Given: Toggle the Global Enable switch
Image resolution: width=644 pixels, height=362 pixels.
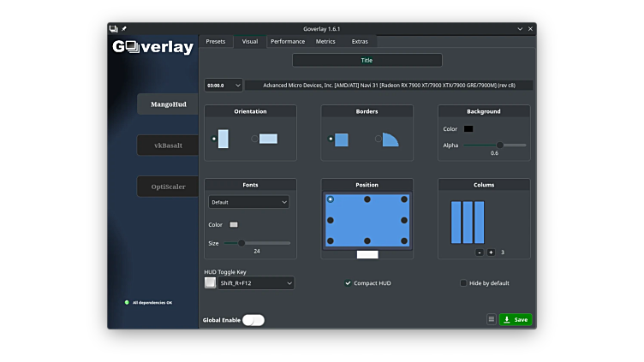Looking at the screenshot, I should tap(253, 320).
